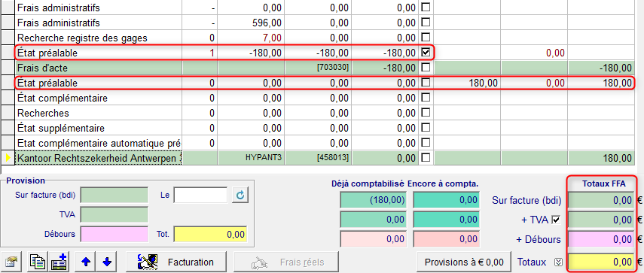This screenshot has height=273, width=644.
Task: Click the Totaux FFA + Débours pink field
Action: (x=602, y=239)
